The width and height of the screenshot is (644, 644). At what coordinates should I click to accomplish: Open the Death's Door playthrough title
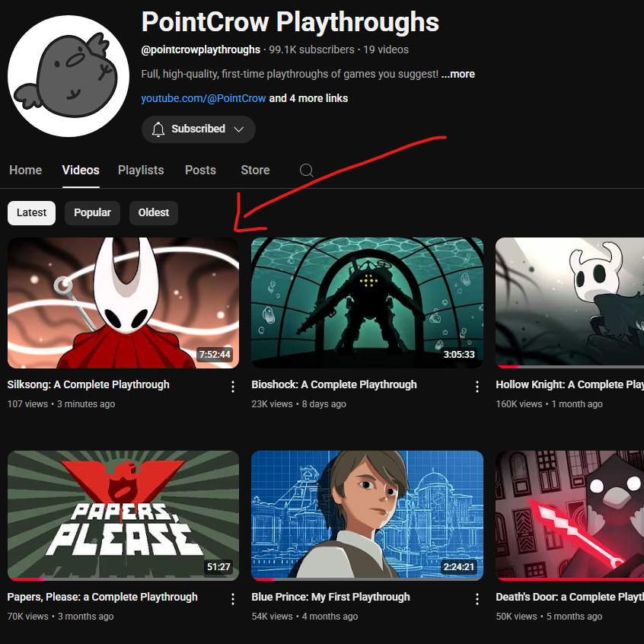pos(569,597)
